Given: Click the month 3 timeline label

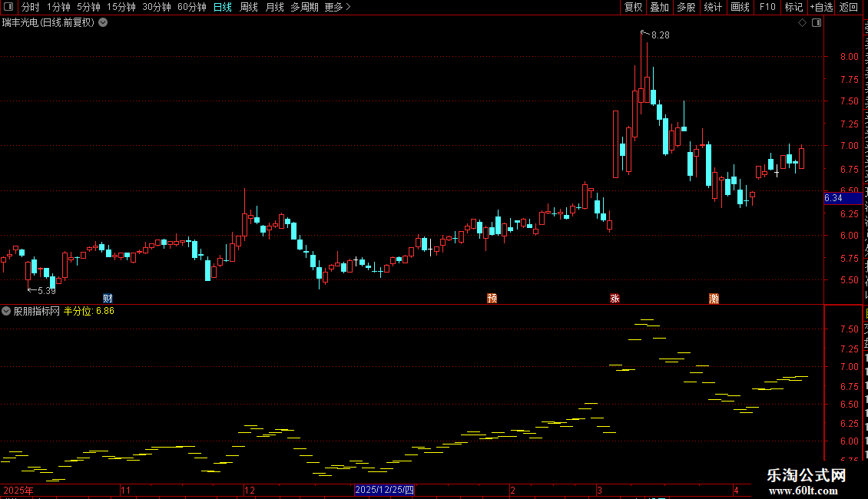Looking at the screenshot, I should click(x=599, y=490).
